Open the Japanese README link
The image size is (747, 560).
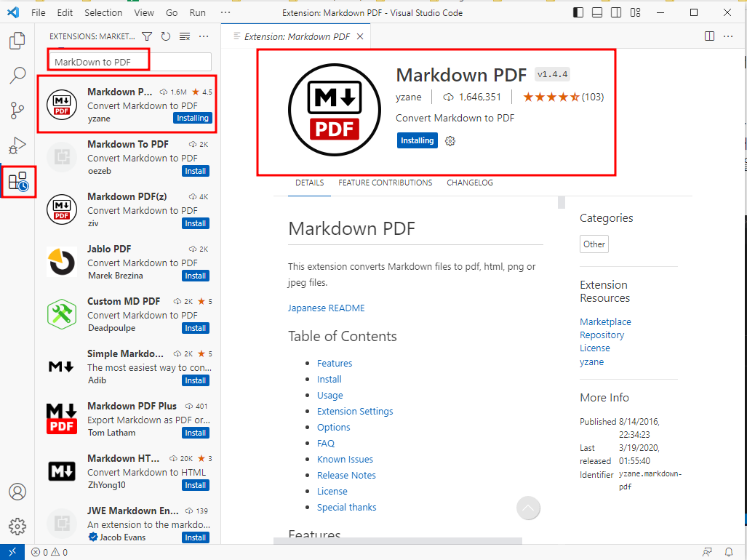[x=326, y=308]
